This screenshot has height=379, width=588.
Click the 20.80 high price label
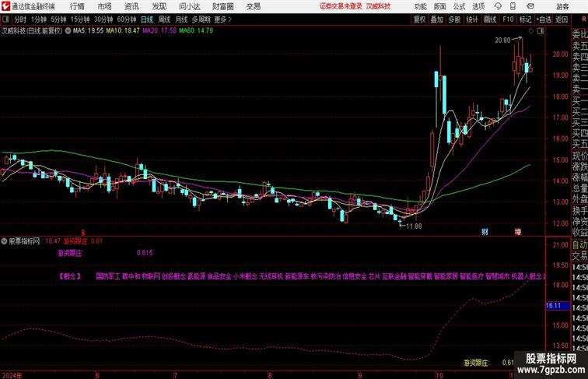click(502, 40)
